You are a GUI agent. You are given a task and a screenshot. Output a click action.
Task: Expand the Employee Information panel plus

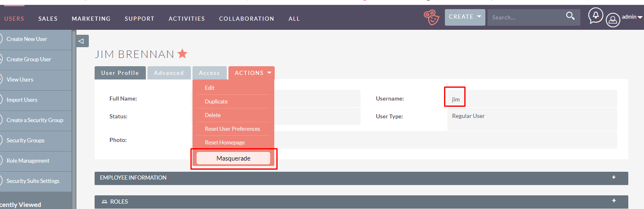614,177
